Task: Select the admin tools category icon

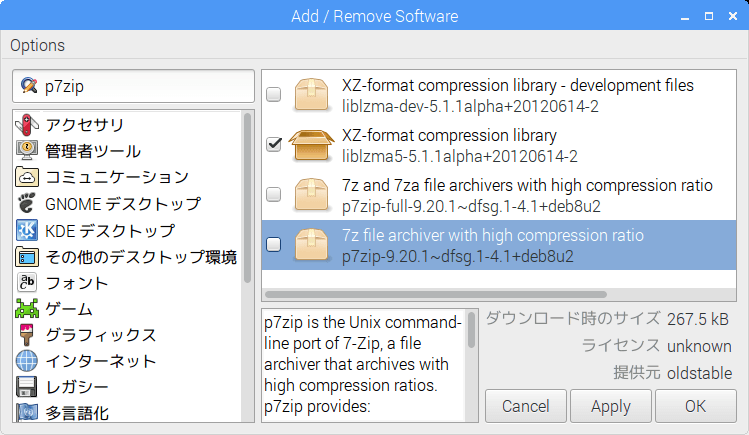Action: pos(27,151)
